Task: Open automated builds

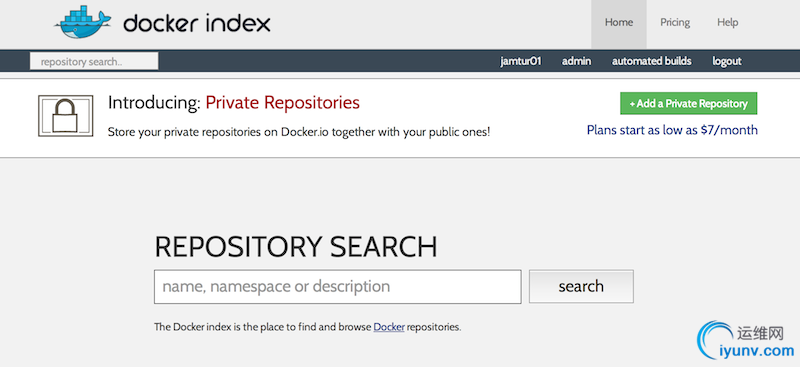Action: 652,61
